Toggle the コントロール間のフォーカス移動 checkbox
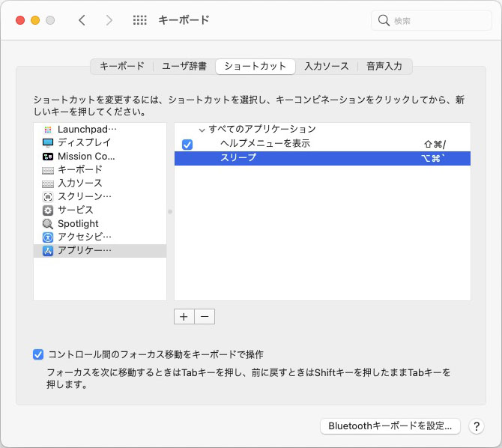The width and height of the screenshot is (502, 448). coord(38,354)
